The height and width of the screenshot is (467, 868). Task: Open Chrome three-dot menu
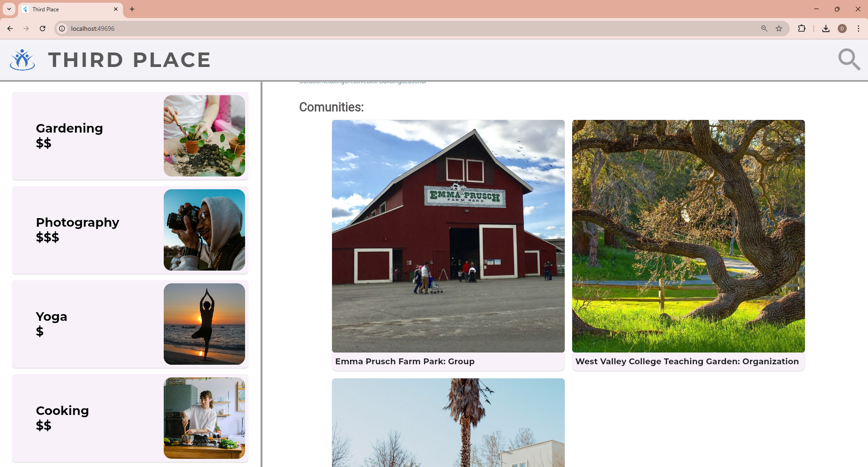pyautogui.click(x=859, y=29)
